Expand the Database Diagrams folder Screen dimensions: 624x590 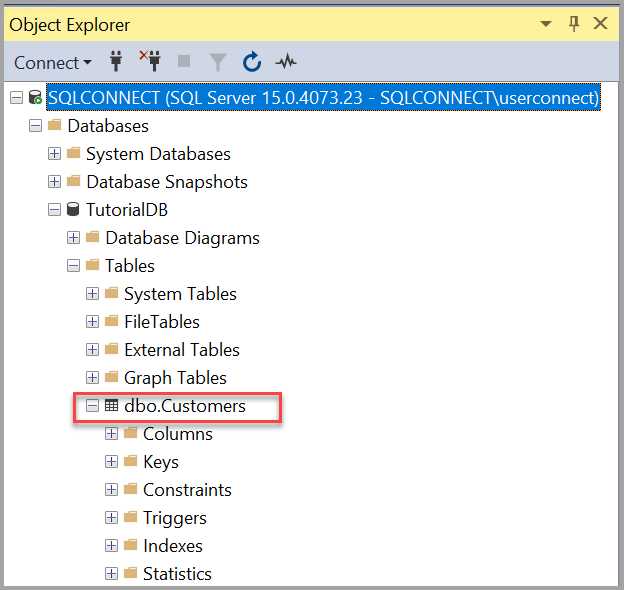point(73,238)
